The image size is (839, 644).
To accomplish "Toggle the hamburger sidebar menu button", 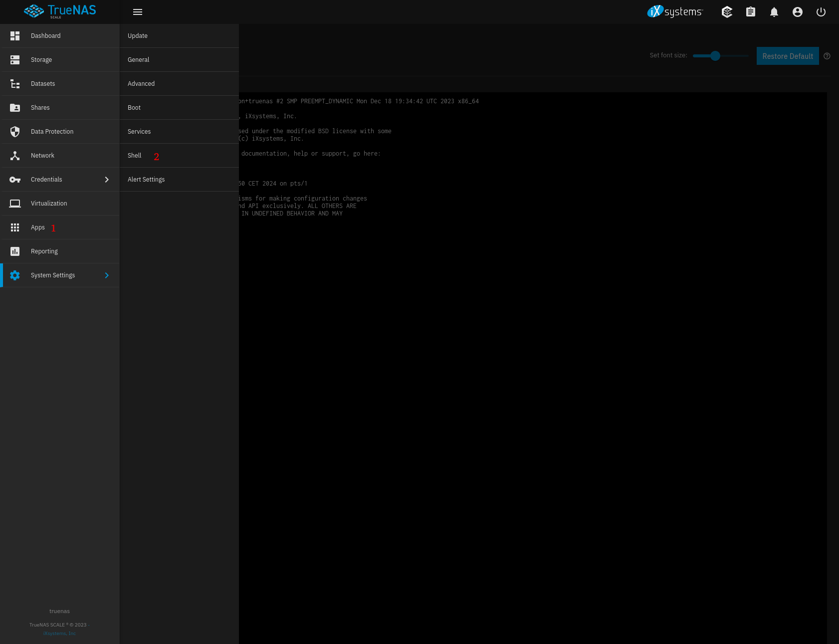I will coord(138,12).
